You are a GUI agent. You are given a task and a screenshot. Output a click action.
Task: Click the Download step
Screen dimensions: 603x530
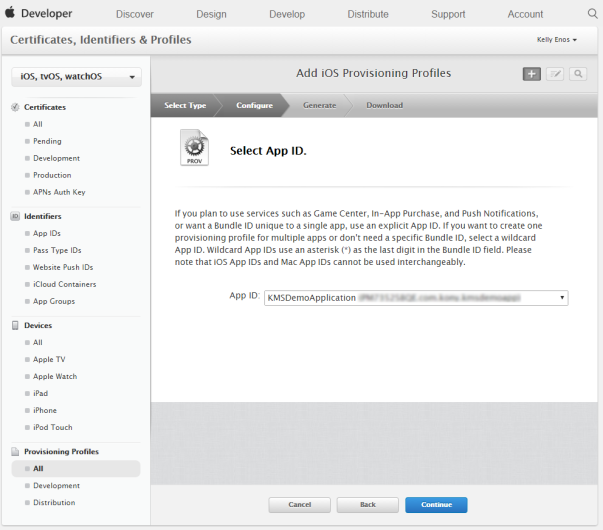tap(385, 105)
